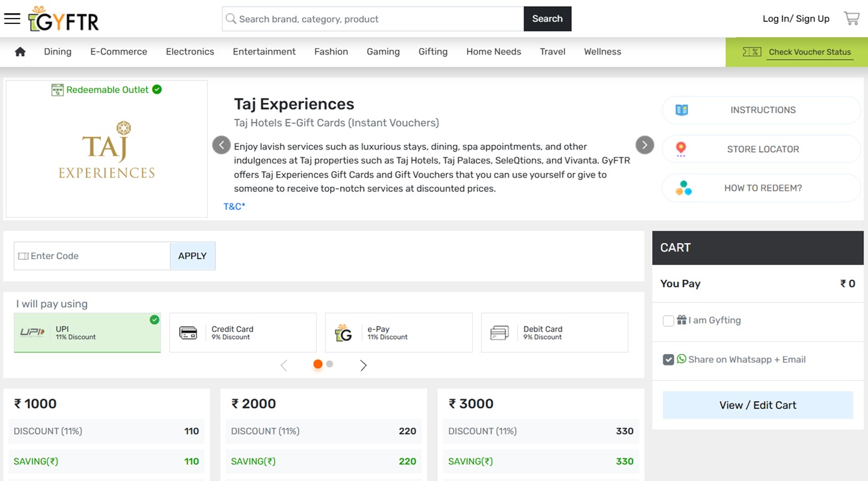Show more payment methods using next chevron
Viewport: 868px width, 481px height.
click(363, 365)
